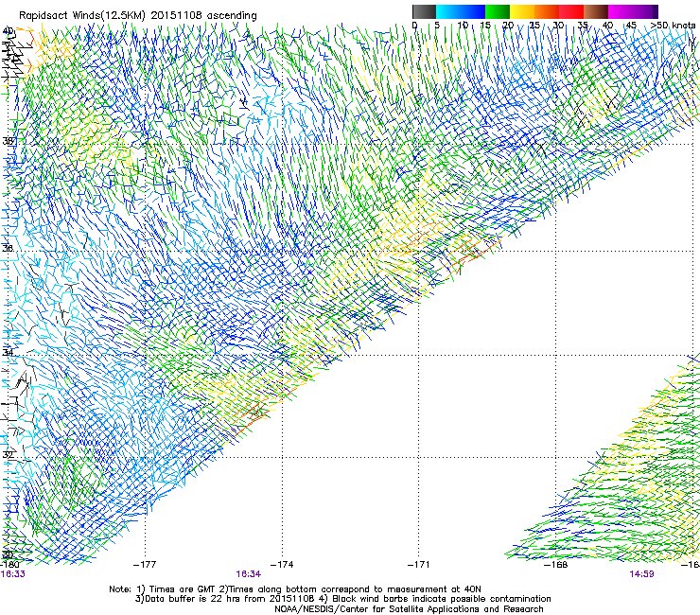Click the note line starting 'Note: 1) Times are GMT'
700x615 pixels.
(295, 589)
